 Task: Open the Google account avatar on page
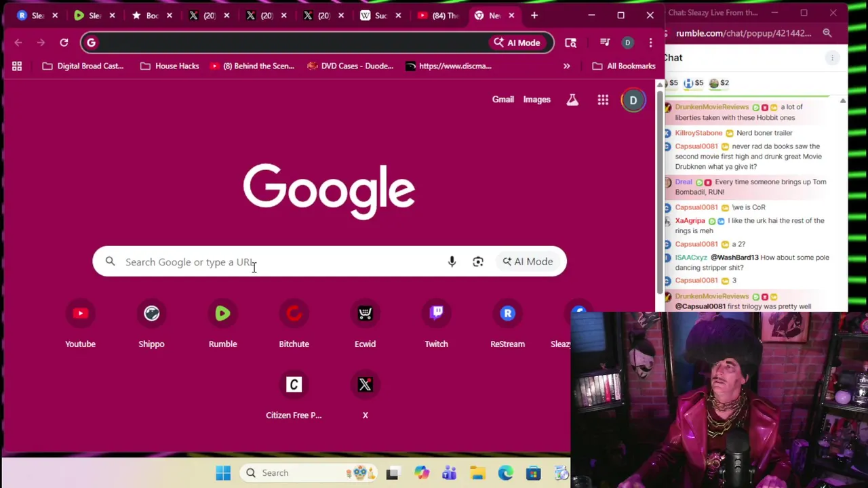633,100
